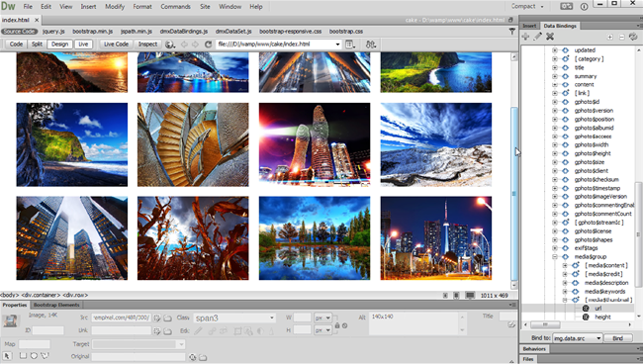This screenshot has height=364, width=643.
Task: Open the Bind to img.data.src dropdown
Action: point(577,338)
